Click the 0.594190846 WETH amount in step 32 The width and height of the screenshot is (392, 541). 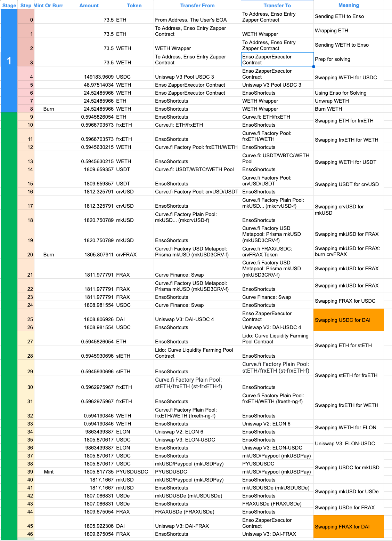(x=89, y=412)
